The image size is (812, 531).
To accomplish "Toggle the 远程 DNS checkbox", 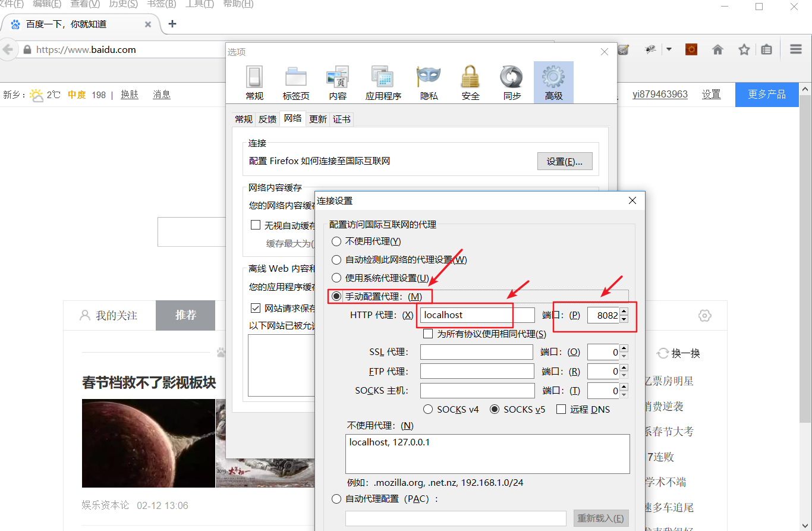I will click(x=561, y=409).
